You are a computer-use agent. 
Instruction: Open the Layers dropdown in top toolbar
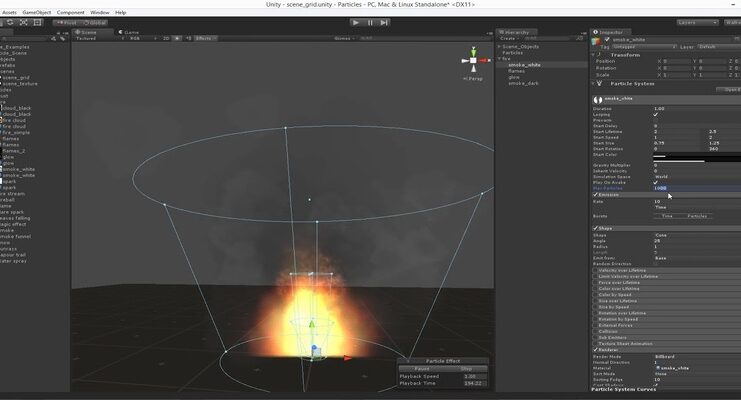click(697, 23)
